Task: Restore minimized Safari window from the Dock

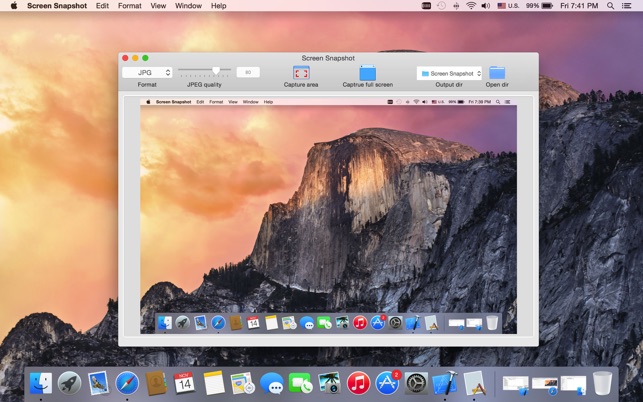Action: pos(544,386)
